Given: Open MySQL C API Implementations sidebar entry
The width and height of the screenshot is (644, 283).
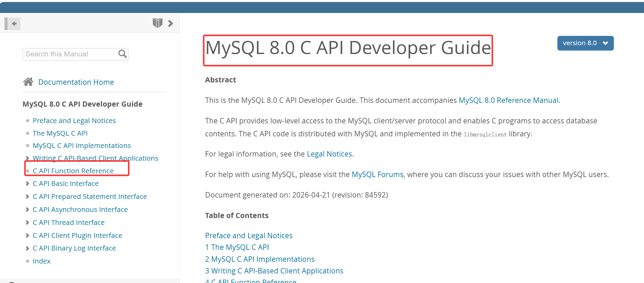Looking at the screenshot, I should 82,146.
